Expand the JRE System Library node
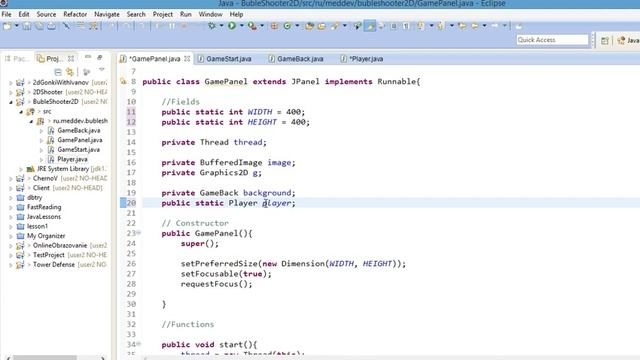640x360 pixels. tap(21, 169)
